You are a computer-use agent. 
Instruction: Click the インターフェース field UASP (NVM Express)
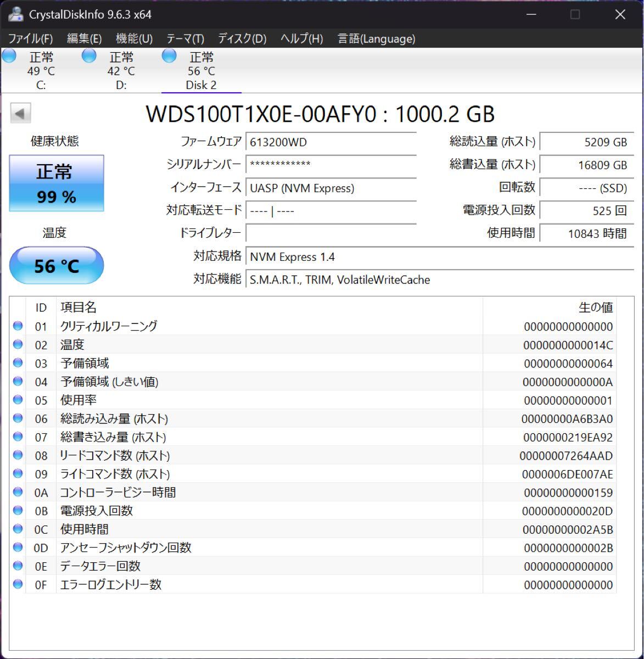(x=331, y=188)
